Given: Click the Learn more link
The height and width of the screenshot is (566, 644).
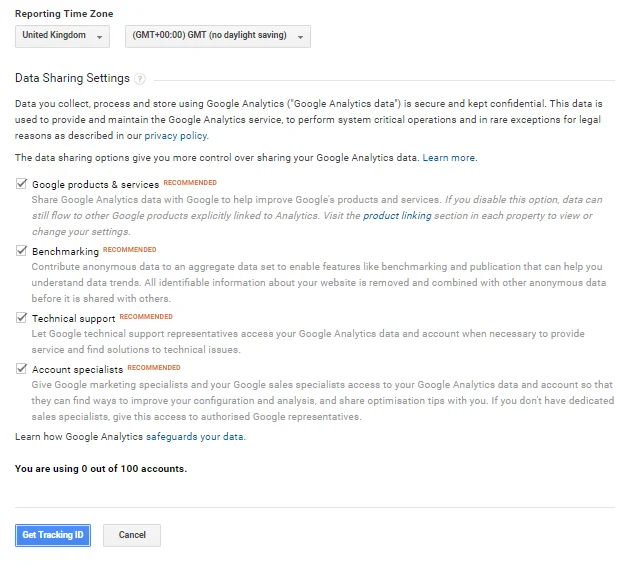Looking at the screenshot, I should tap(449, 158).
